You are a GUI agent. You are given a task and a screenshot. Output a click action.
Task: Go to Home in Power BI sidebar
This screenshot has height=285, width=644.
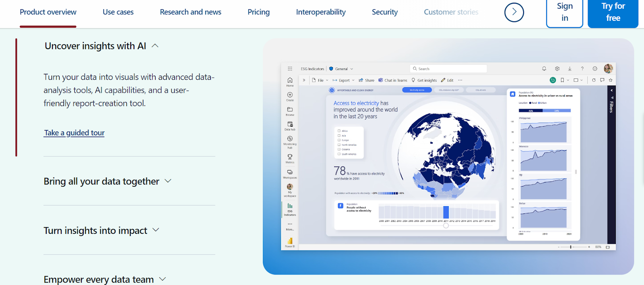pyautogui.click(x=290, y=82)
